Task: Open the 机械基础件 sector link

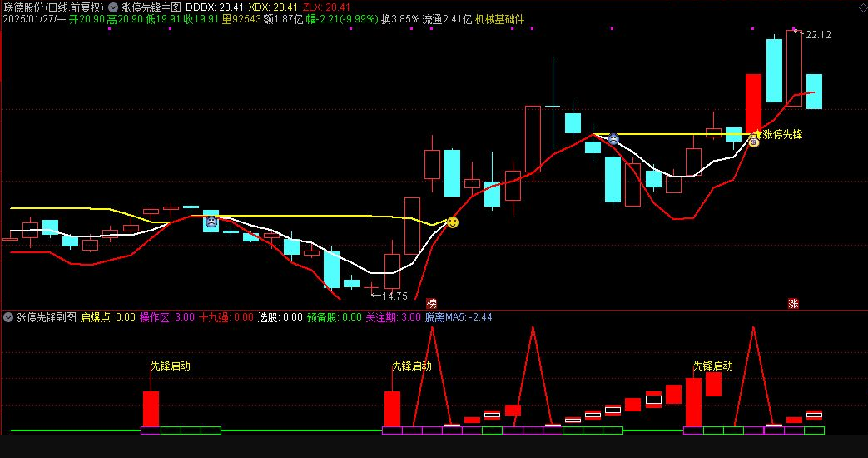Action: [499, 20]
